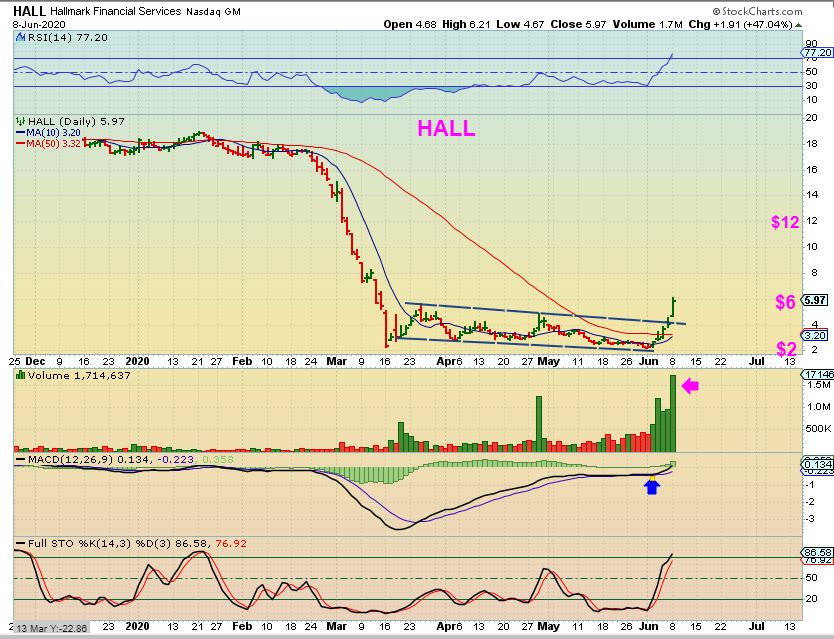Click the RSI(14) 77.20 legend label

68,37
